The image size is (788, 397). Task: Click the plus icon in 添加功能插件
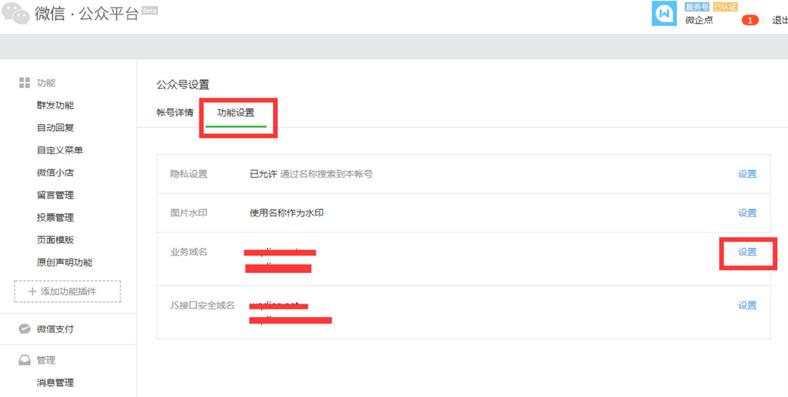32,291
